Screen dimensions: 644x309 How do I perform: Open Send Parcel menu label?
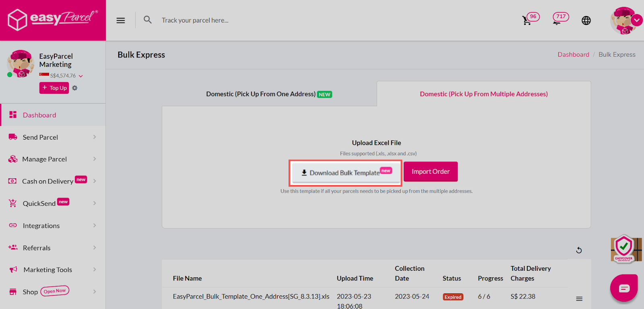40,137
